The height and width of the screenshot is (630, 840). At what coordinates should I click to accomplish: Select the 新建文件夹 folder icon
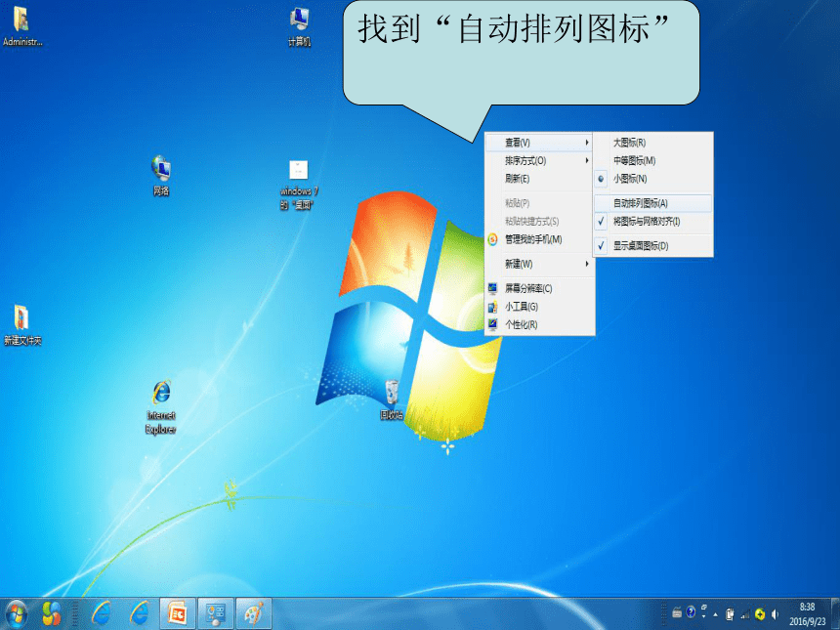(21, 325)
